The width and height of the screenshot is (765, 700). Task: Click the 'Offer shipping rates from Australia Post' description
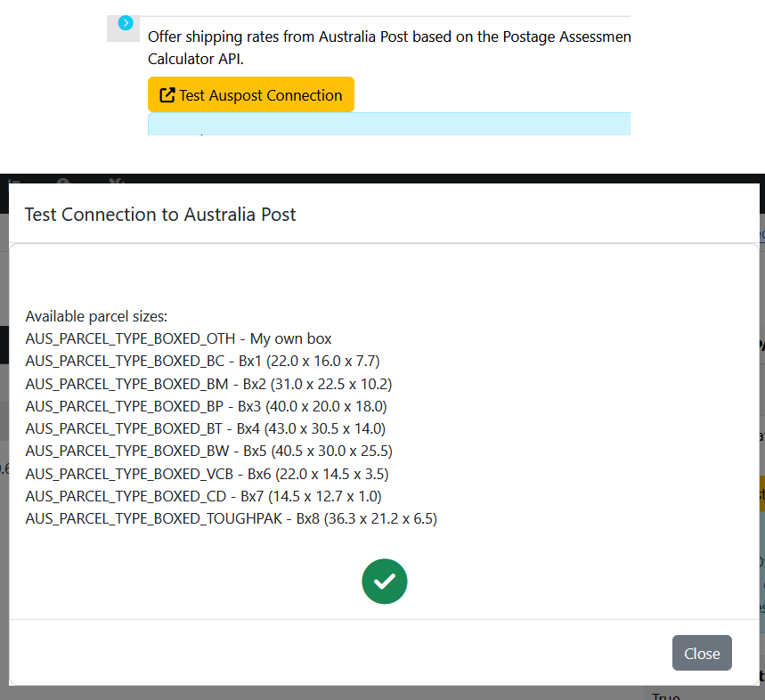click(389, 47)
